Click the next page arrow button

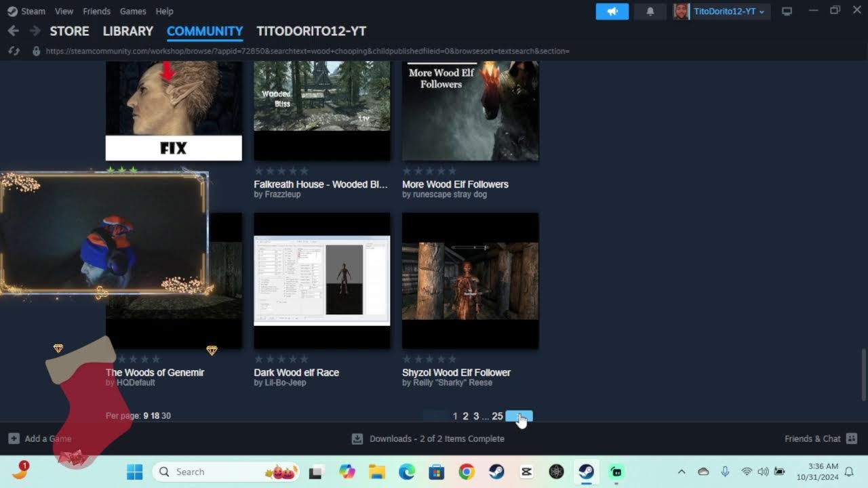pos(519,416)
